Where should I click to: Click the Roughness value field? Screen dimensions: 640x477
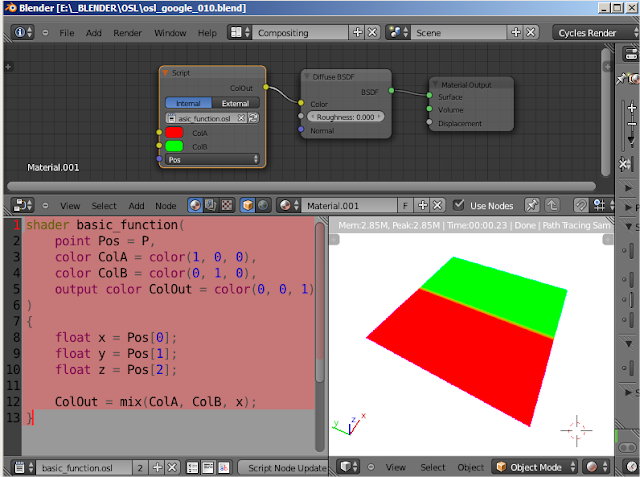345,117
